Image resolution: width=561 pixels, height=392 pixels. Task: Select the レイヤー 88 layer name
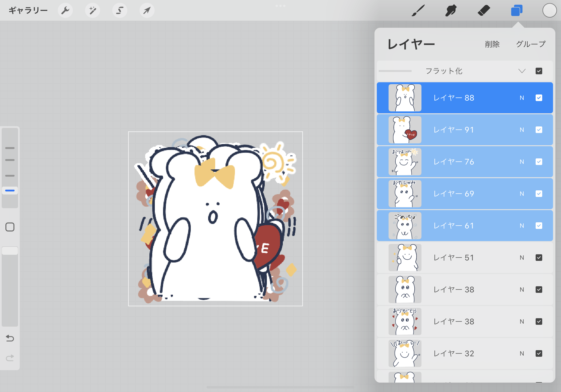pos(454,98)
